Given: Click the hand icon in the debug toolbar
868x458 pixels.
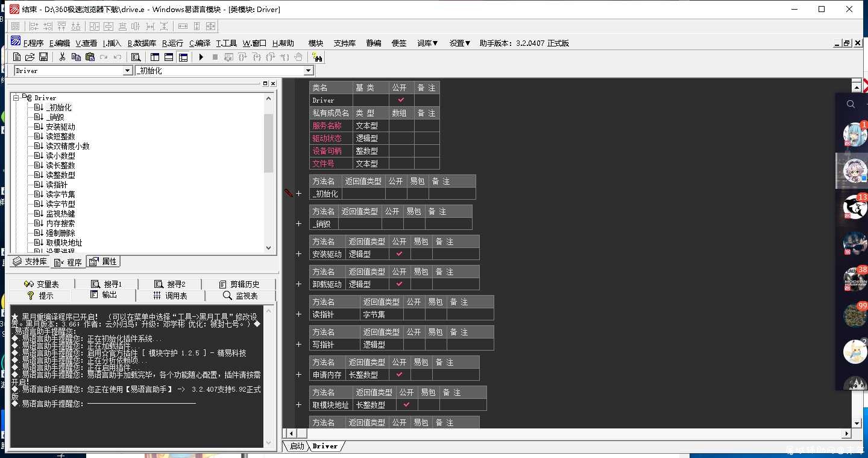Looking at the screenshot, I should (298, 57).
